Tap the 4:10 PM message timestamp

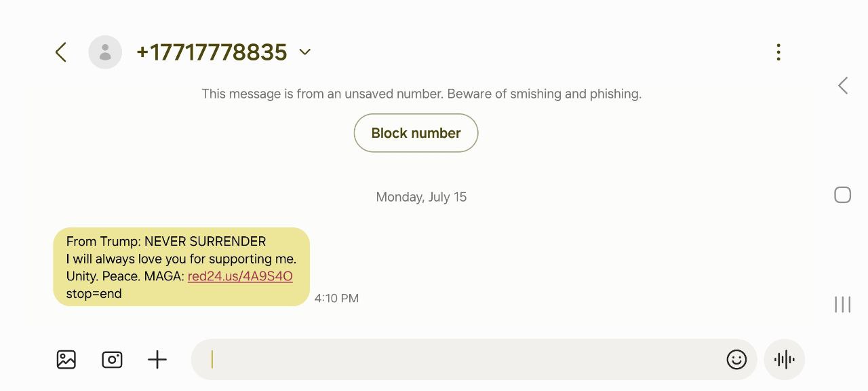click(336, 298)
